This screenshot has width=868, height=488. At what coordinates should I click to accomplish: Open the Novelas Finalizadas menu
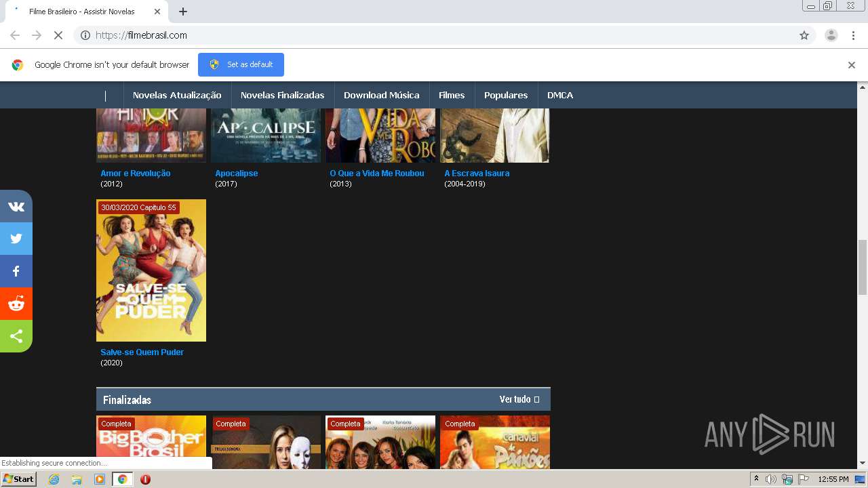(x=282, y=95)
